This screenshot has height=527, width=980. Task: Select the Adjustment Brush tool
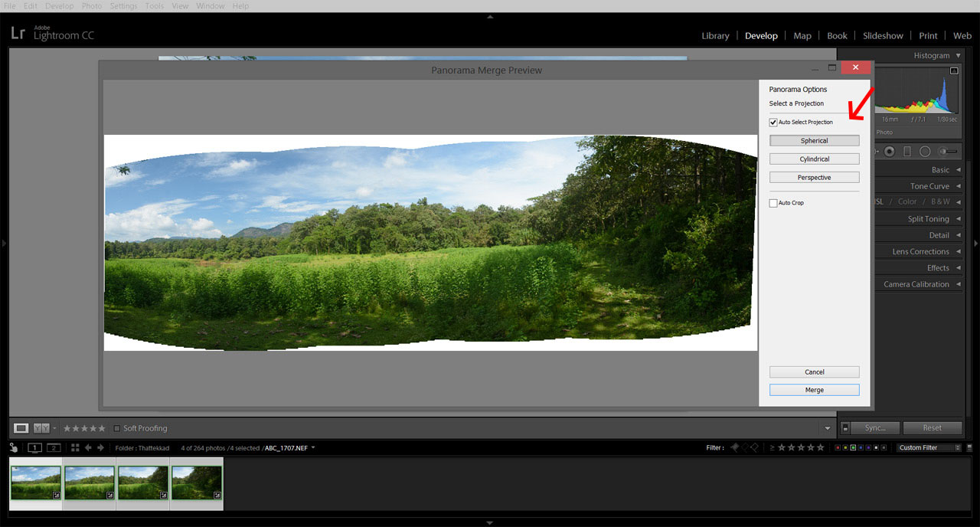[x=947, y=151]
